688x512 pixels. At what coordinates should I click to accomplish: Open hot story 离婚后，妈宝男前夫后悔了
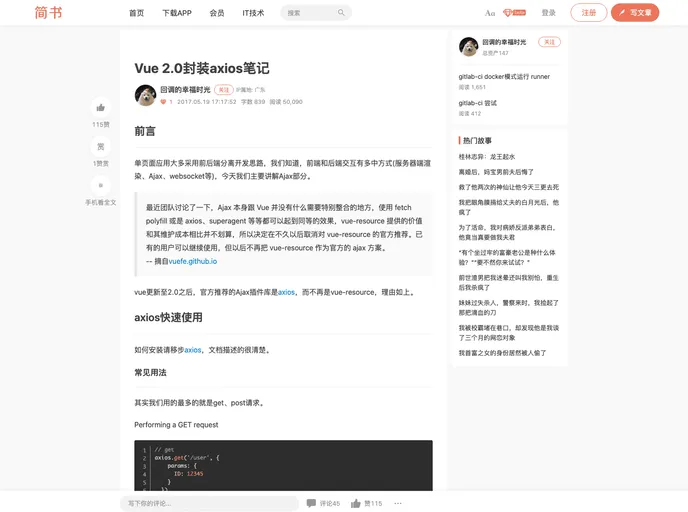point(496,172)
